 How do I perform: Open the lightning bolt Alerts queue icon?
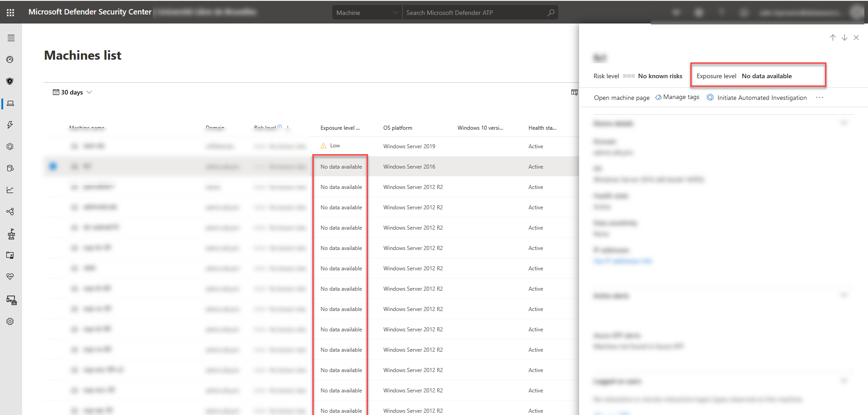(x=10, y=125)
